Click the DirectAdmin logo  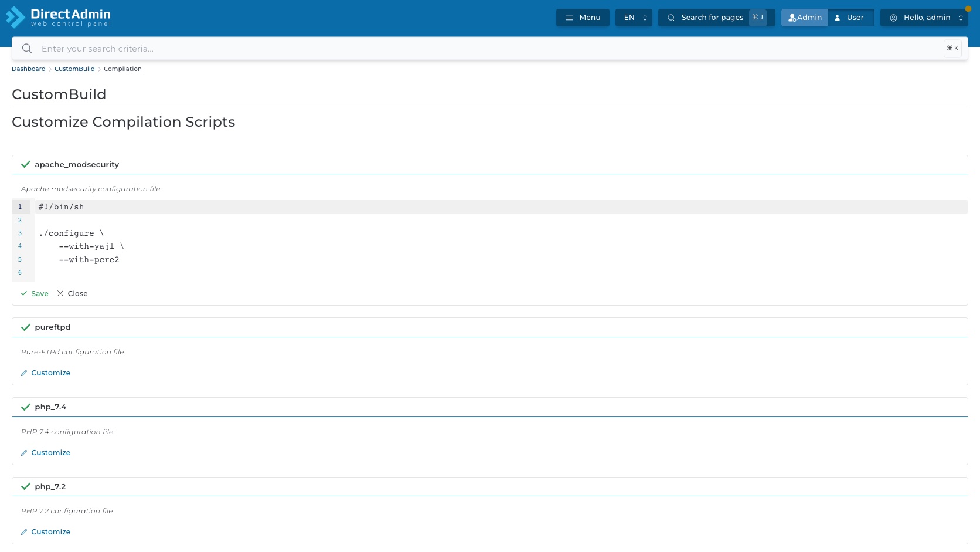(58, 17)
